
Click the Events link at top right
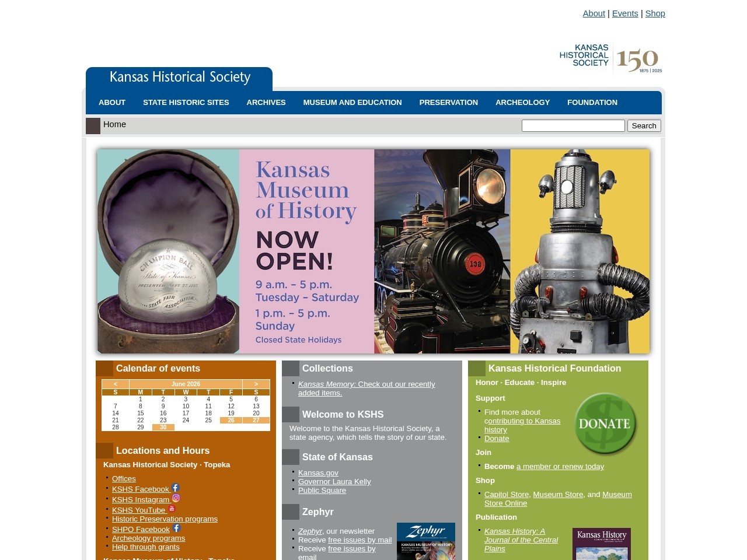coord(625,13)
